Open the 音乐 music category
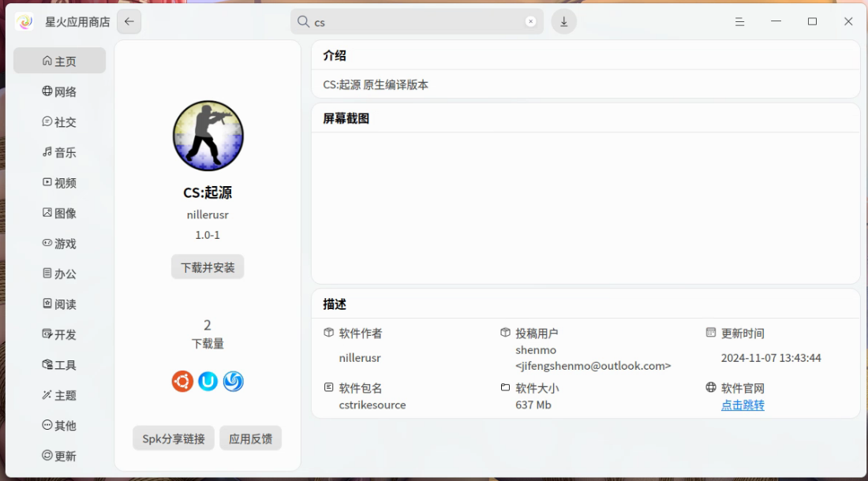 point(59,152)
